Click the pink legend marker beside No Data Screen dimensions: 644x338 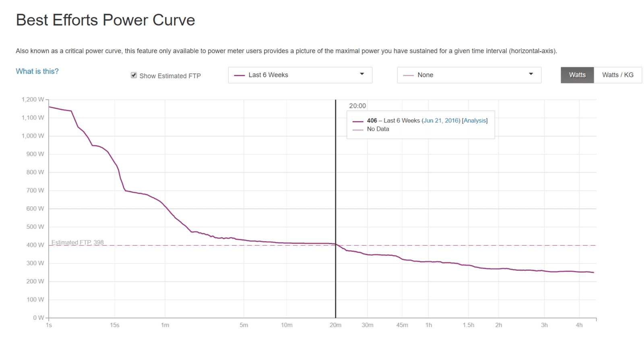pos(358,130)
